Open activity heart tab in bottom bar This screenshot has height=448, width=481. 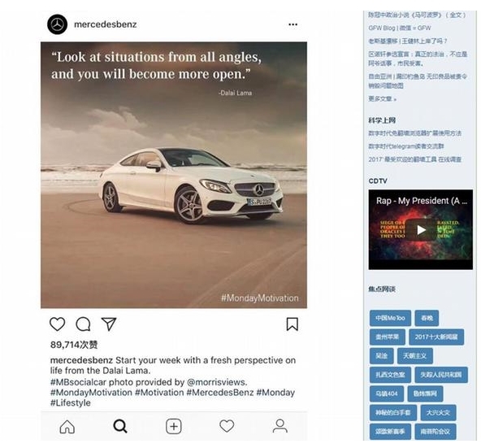pyautogui.click(x=227, y=426)
